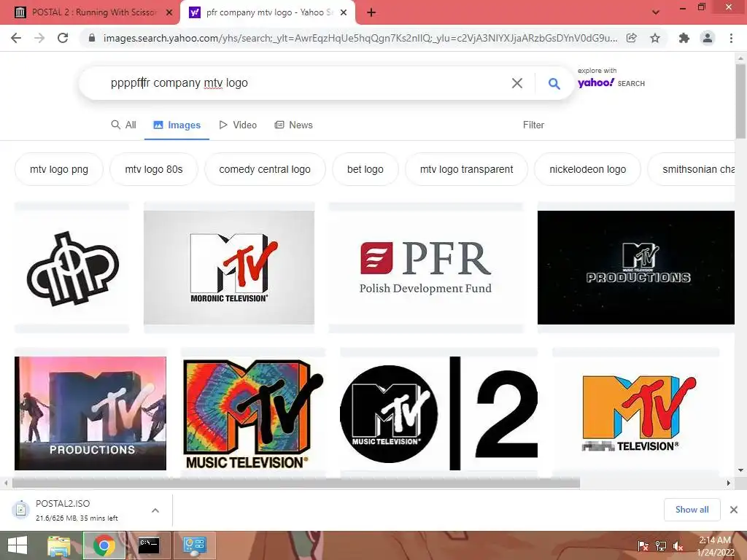The image size is (747, 560).
Task: Open a new browser tab
Action: click(x=371, y=12)
